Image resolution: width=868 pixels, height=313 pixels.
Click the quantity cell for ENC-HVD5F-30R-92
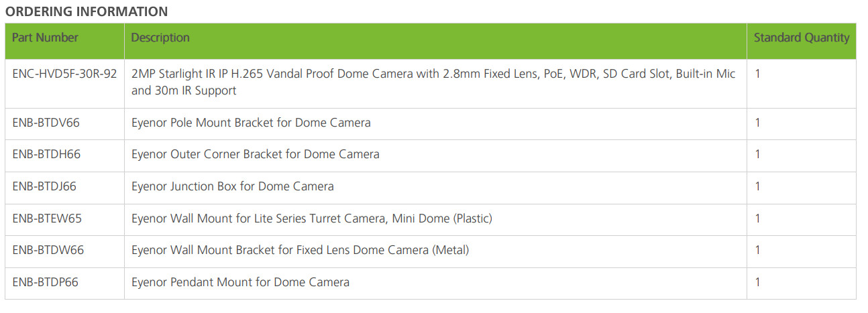tap(758, 74)
